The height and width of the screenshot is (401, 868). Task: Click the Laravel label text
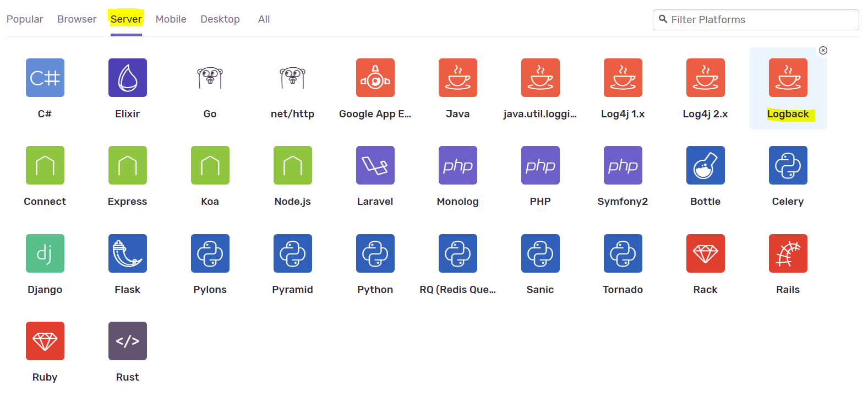(x=375, y=202)
